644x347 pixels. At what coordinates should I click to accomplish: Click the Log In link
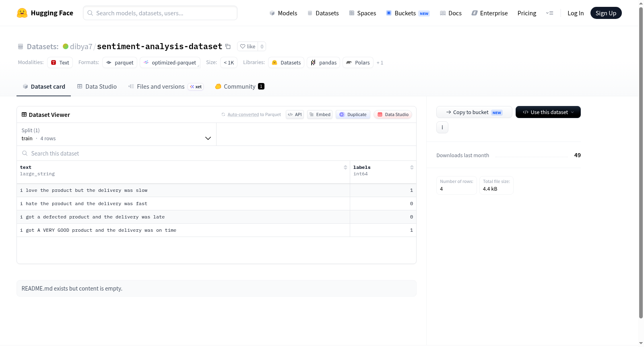[x=576, y=13]
